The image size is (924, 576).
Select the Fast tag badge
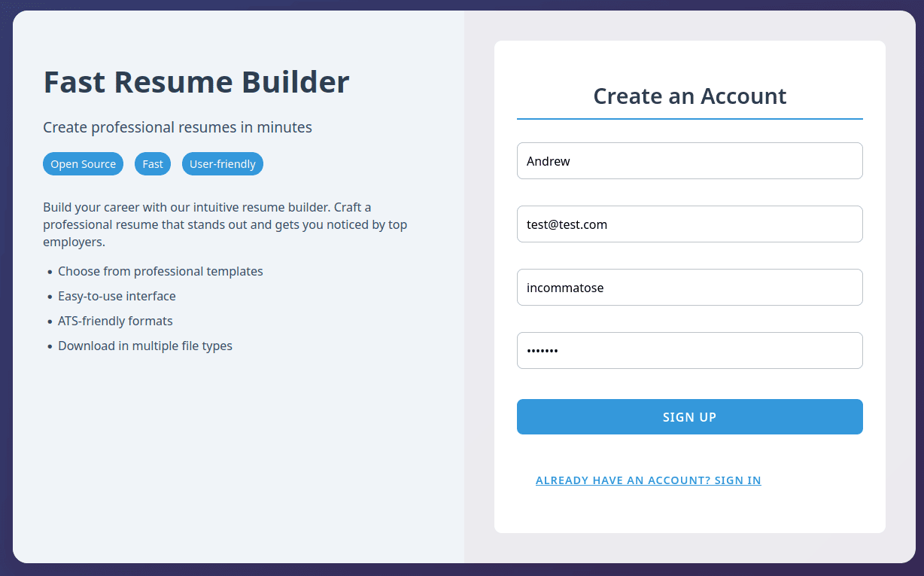click(x=153, y=164)
